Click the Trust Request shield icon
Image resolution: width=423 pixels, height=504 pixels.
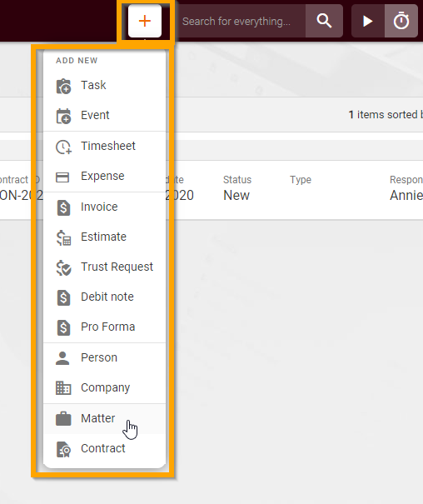click(x=63, y=267)
